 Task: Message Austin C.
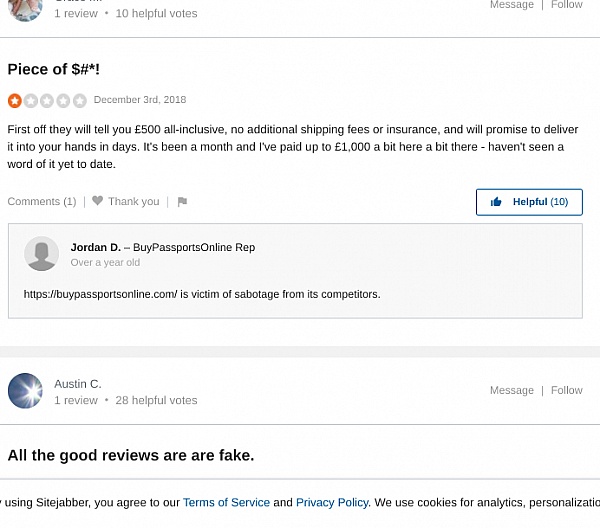[511, 391]
